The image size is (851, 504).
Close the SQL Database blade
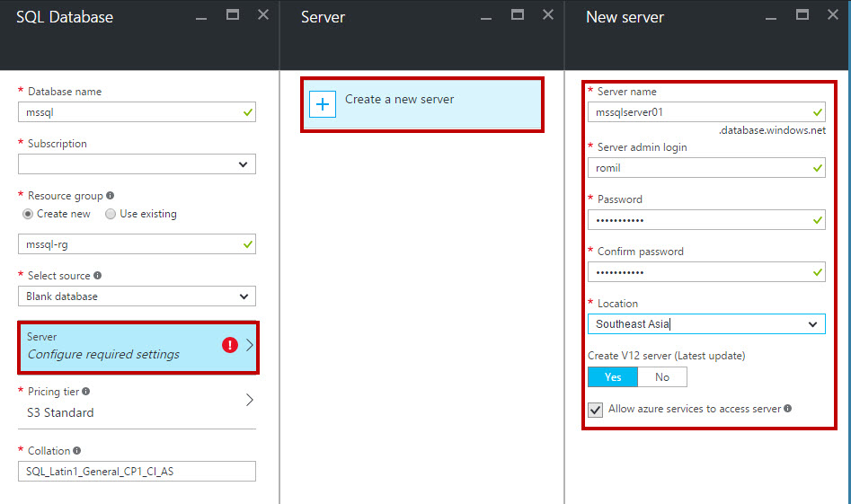tap(263, 14)
